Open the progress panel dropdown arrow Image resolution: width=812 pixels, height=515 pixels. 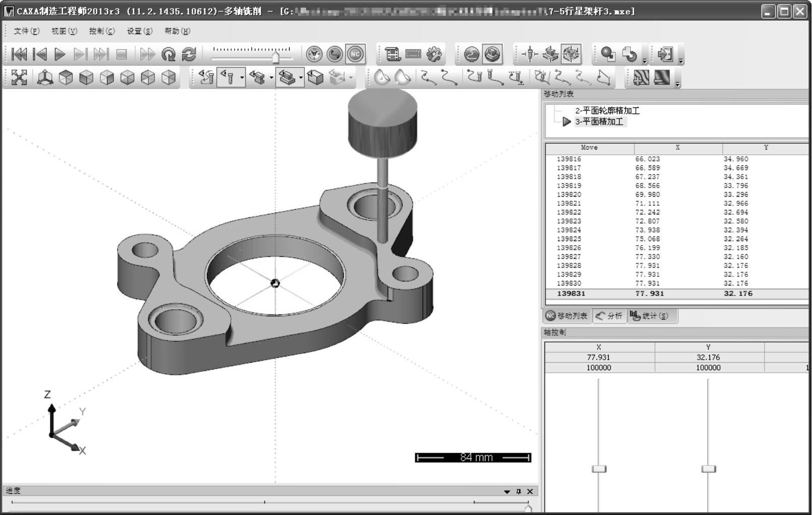507,492
